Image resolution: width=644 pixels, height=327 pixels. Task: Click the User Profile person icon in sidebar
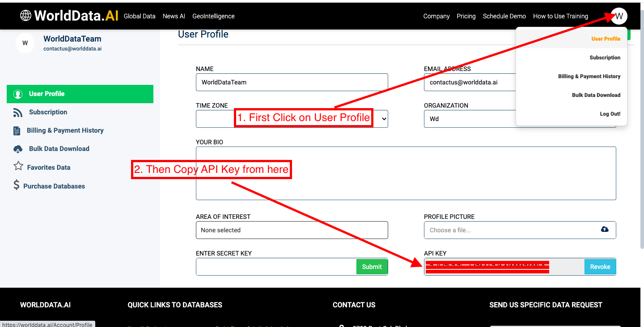[18, 94]
